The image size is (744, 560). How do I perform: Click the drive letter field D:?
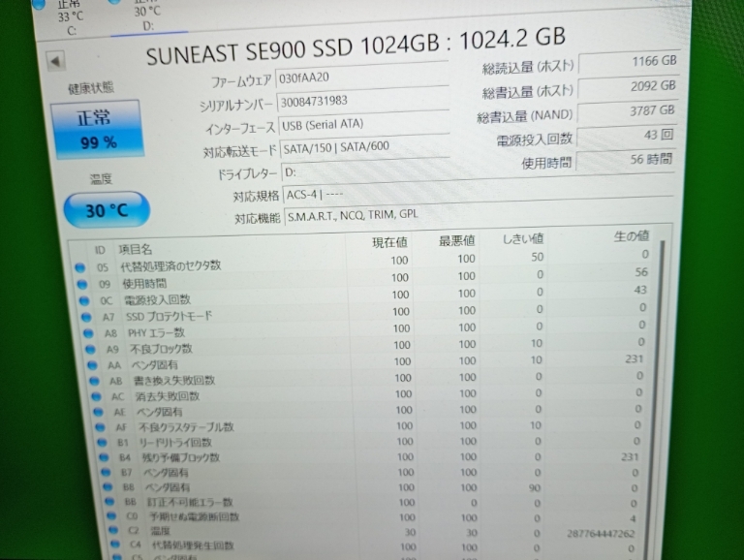[477, 170]
